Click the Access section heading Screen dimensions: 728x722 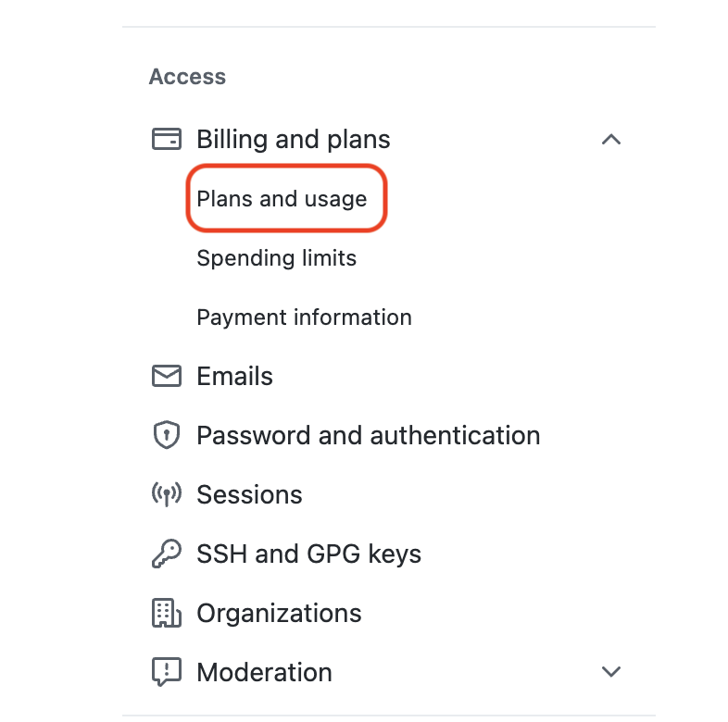point(187,77)
